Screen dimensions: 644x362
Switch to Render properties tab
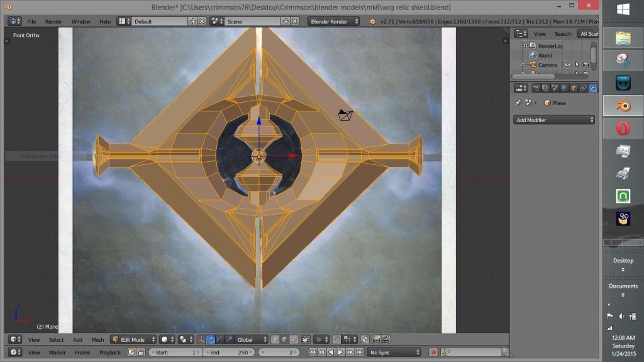pyautogui.click(x=536, y=88)
